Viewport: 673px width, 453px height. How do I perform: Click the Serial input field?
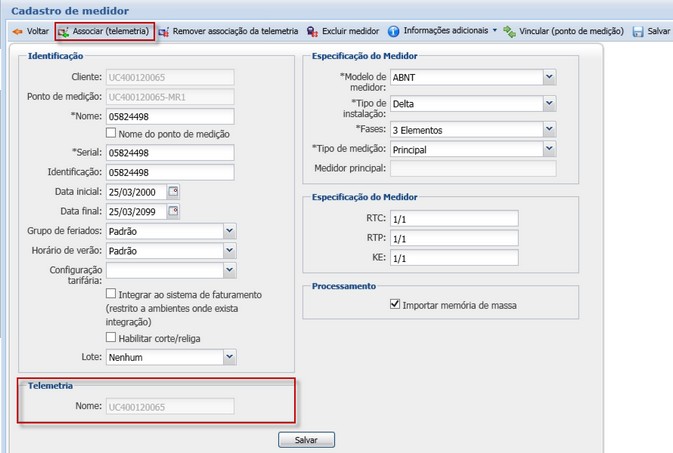[169, 152]
